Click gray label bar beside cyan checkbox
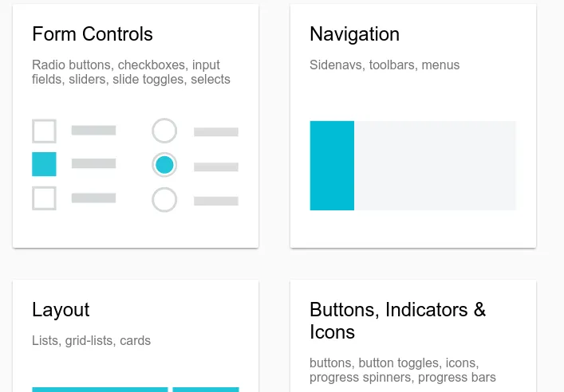Screen dimensions: 564x392 tap(93, 163)
